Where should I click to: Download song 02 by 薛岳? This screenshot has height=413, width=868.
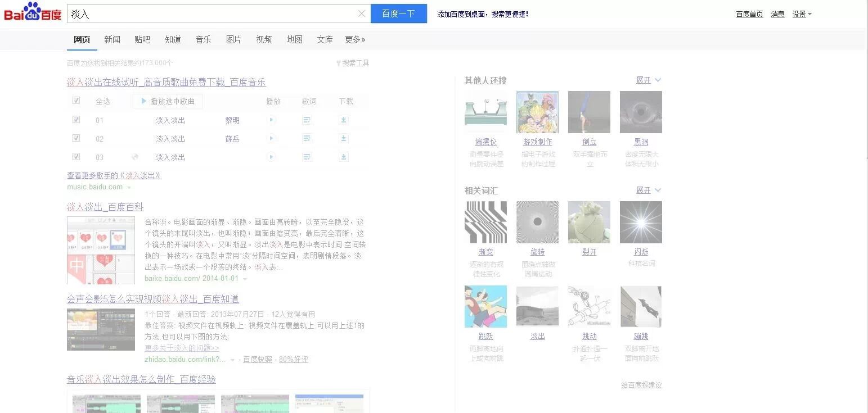pos(344,138)
